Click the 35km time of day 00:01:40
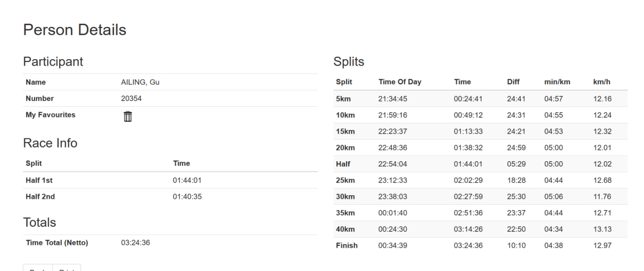The image size is (644, 271). [392, 213]
